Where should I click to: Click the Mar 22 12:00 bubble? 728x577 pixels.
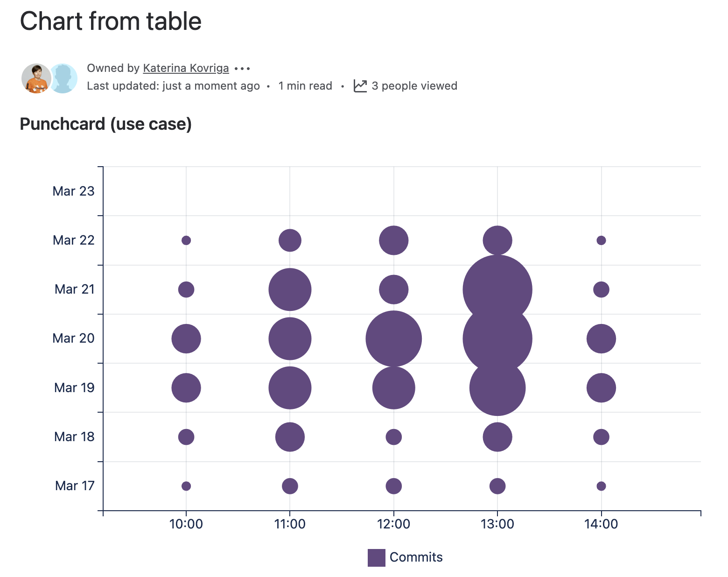pyautogui.click(x=393, y=240)
